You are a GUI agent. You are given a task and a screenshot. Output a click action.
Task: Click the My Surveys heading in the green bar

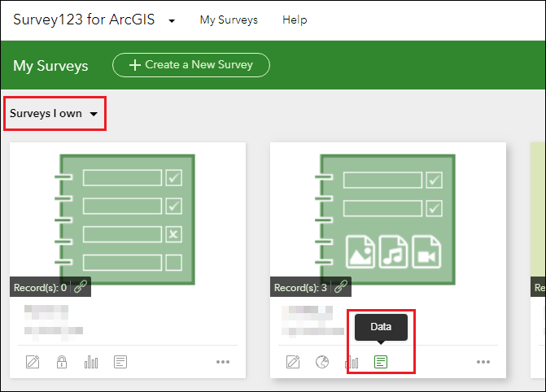(x=50, y=66)
